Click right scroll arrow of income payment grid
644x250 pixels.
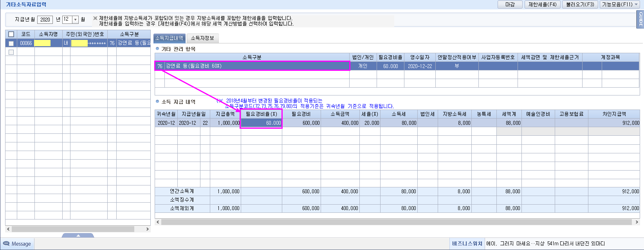[x=637, y=222]
